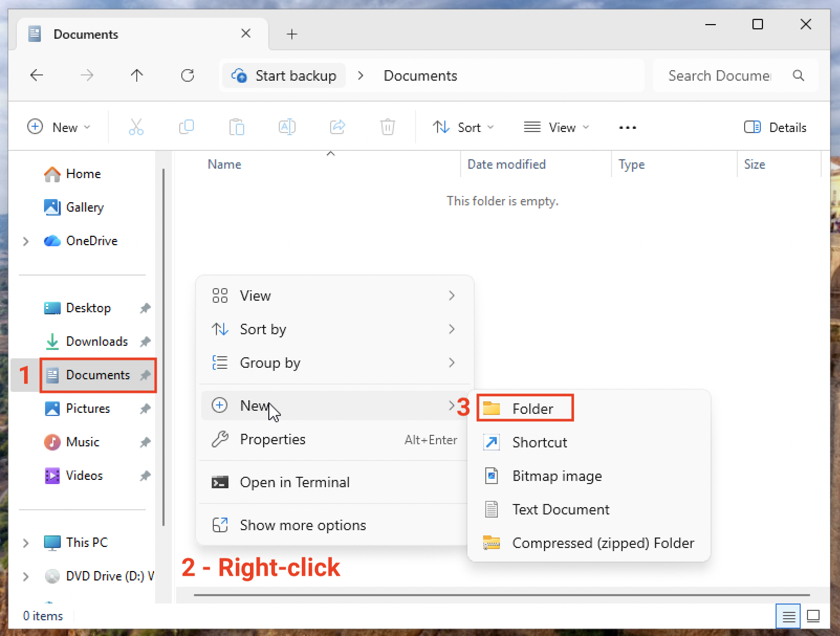Image resolution: width=840 pixels, height=636 pixels.
Task: Click the Rename icon in toolbar
Action: 287,127
